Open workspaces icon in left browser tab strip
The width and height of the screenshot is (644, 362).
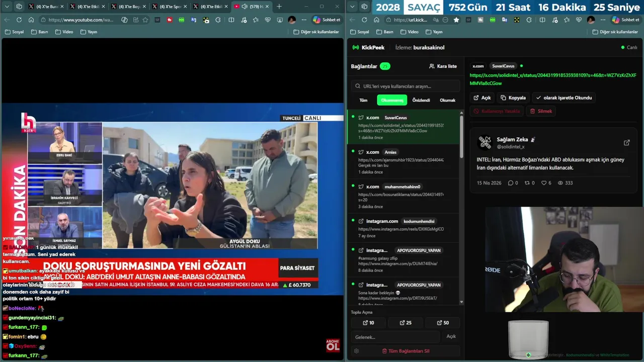(x=19, y=7)
